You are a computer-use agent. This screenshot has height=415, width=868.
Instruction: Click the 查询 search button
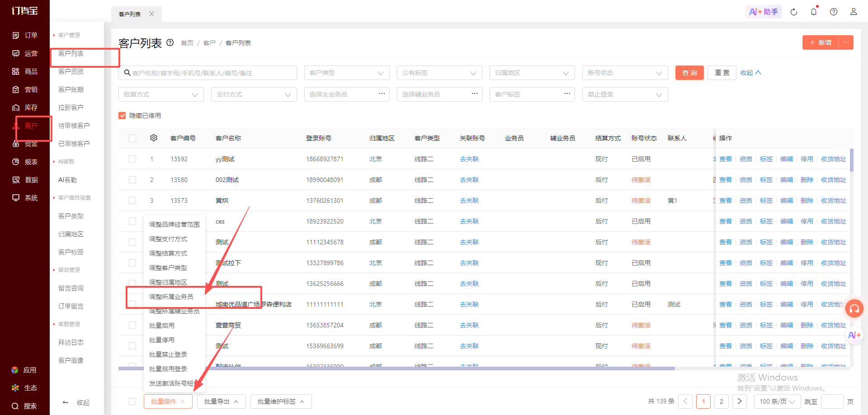(689, 73)
